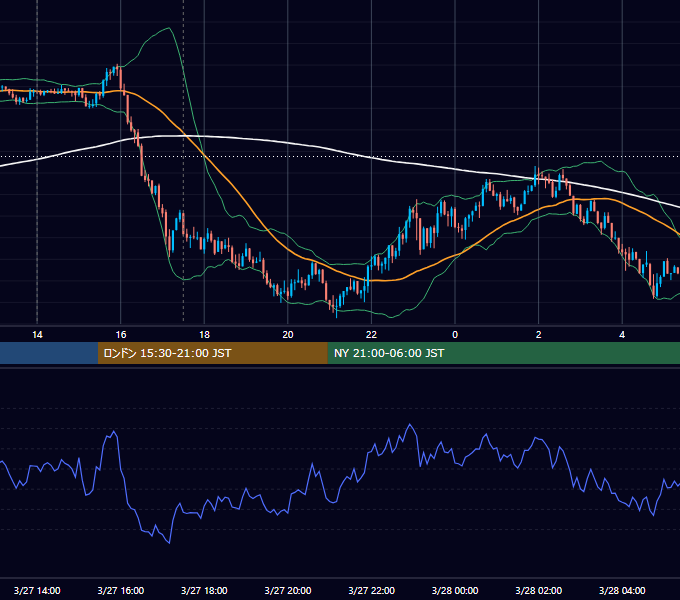
Task: Click the 3/27 22:00 label on oscillator axis
Action: click(x=371, y=590)
